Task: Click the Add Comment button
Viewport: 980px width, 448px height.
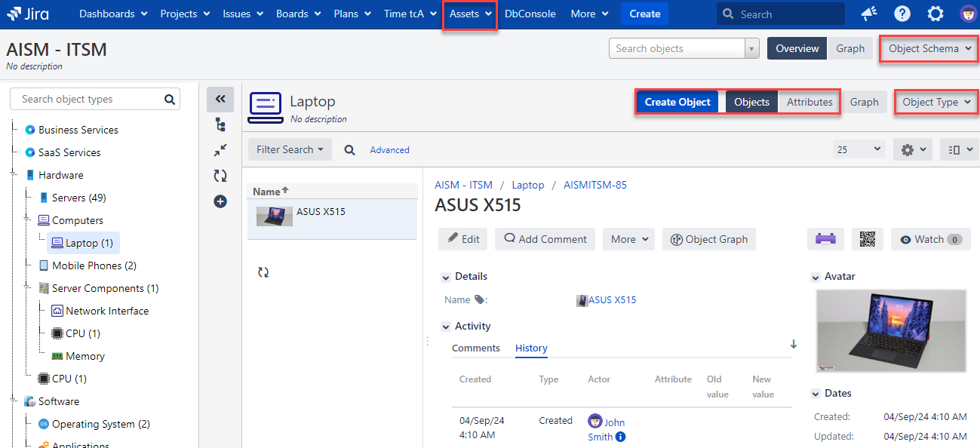Action: (x=545, y=239)
